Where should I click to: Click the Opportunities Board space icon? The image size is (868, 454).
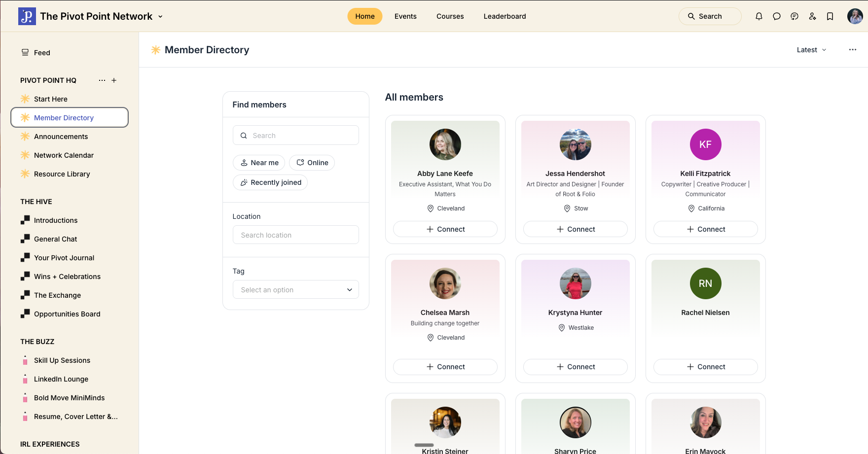pos(25,314)
